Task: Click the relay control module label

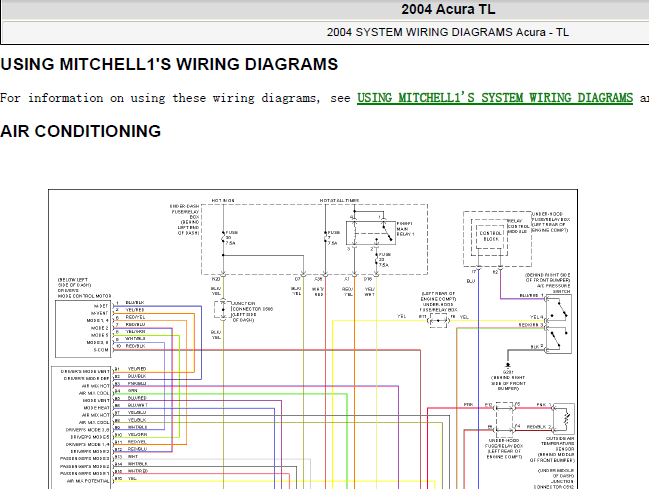Action: point(519,226)
